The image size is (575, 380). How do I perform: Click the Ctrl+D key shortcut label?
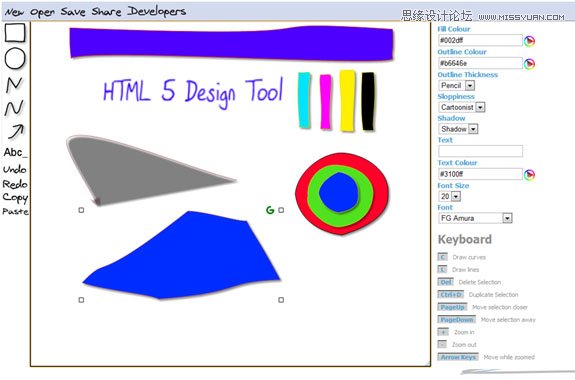click(x=451, y=295)
